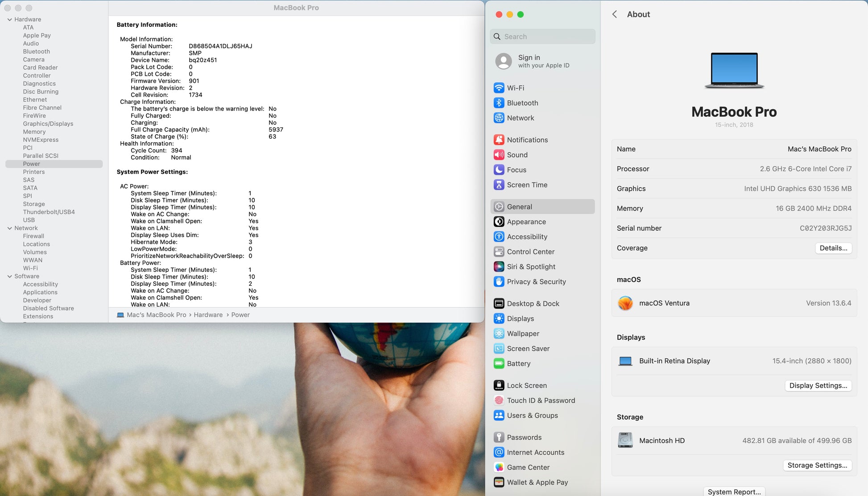Collapse the Hardware tree section

9,20
